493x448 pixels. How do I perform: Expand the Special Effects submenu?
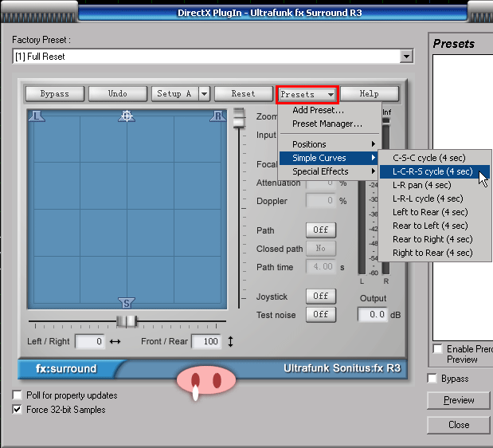point(329,171)
